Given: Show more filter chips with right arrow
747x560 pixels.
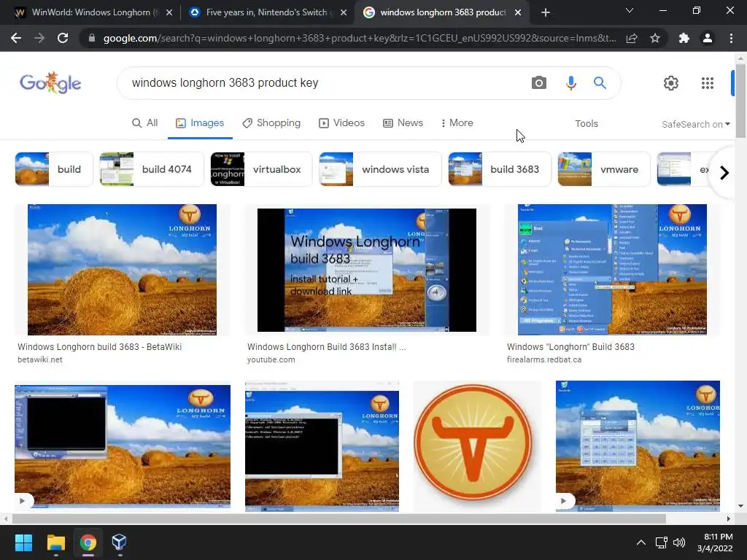Looking at the screenshot, I should [x=724, y=172].
